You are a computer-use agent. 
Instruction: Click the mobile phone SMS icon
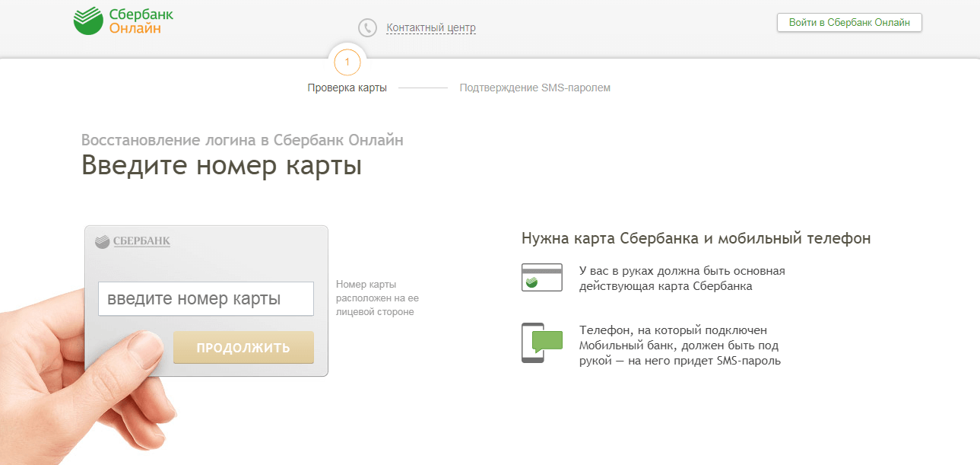pos(542,342)
